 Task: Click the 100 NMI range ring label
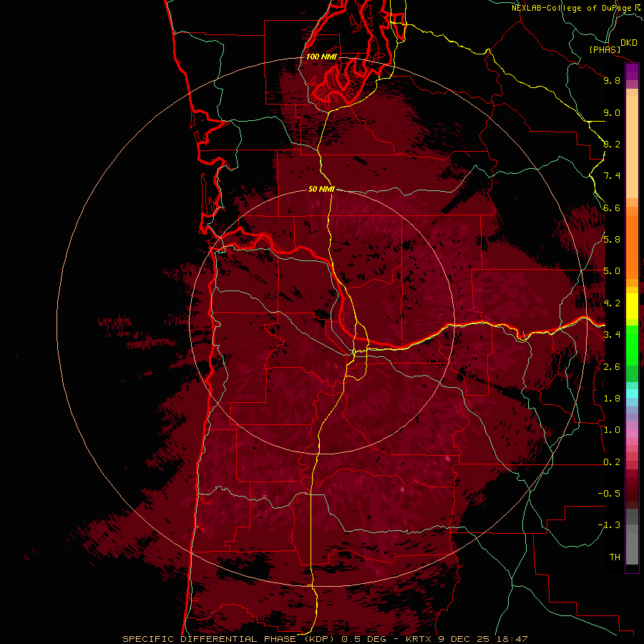tap(321, 57)
